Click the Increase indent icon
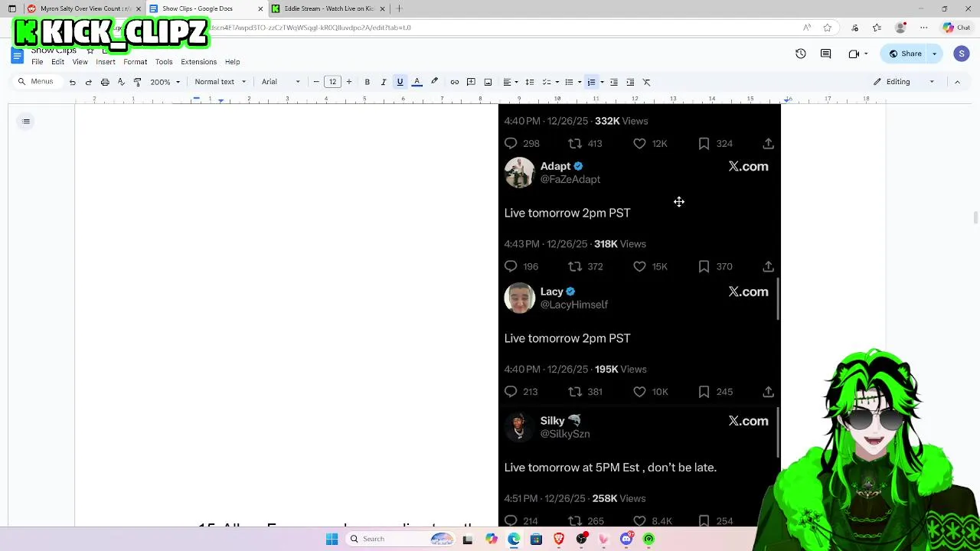 coord(630,82)
